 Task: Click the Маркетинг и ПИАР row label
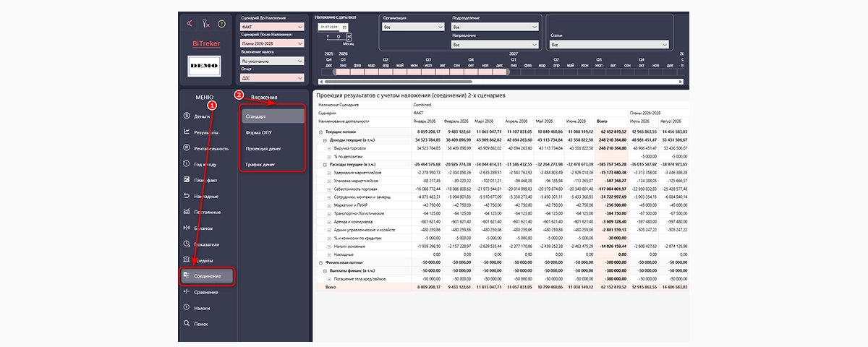pos(352,205)
